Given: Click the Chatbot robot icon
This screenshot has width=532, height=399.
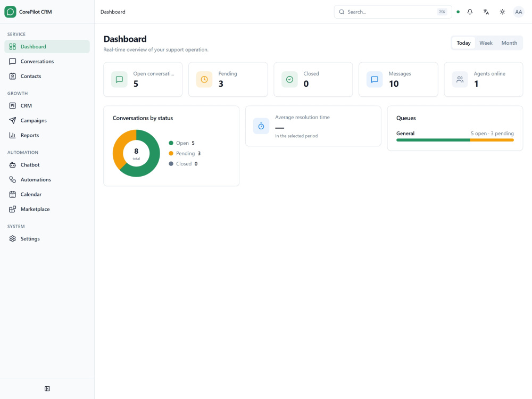Looking at the screenshot, I should tap(13, 165).
